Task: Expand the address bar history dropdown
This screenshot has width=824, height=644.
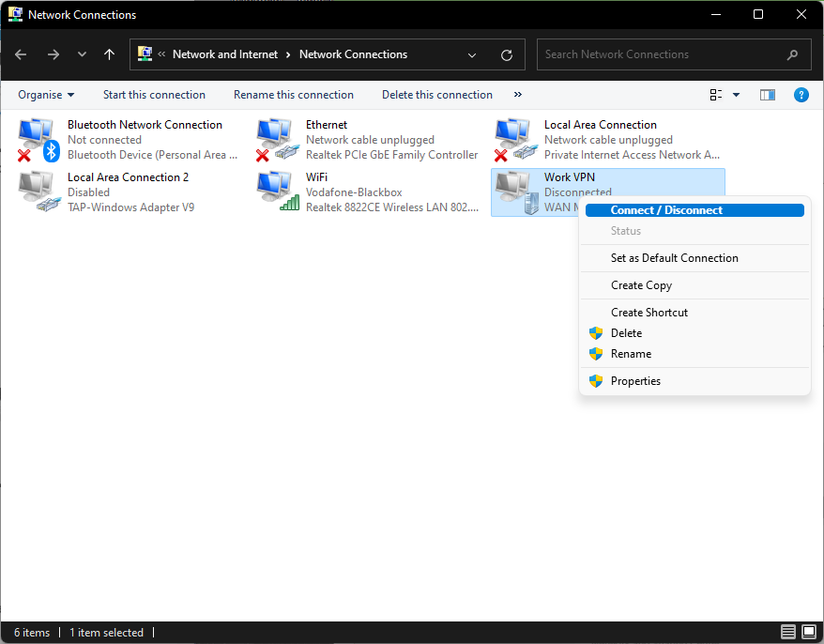Action: tap(472, 54)
